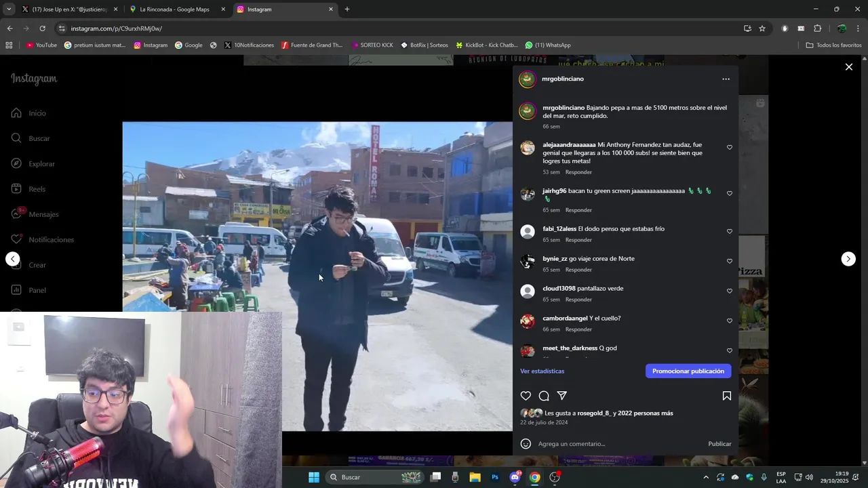Screen dimensions: 868x488
Task: Open cambordaangel username link
Action: [565, 319]
